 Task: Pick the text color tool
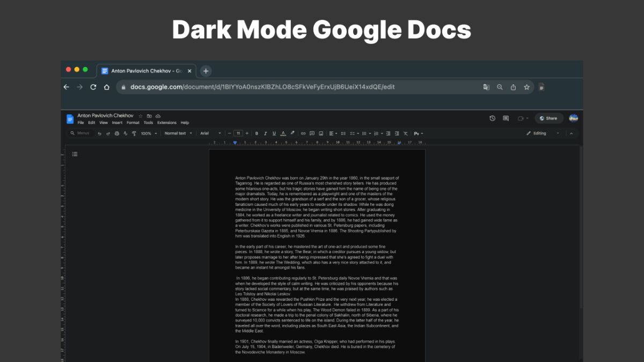283,134
